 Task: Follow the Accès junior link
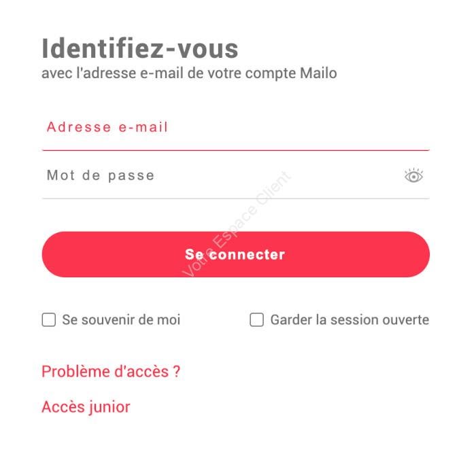[86, 406]
